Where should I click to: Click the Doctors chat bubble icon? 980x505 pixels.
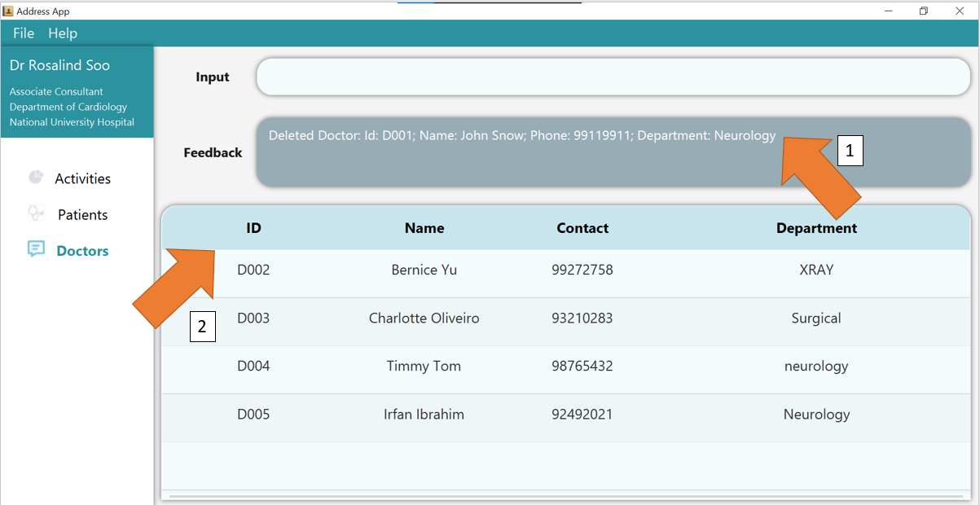36,249
